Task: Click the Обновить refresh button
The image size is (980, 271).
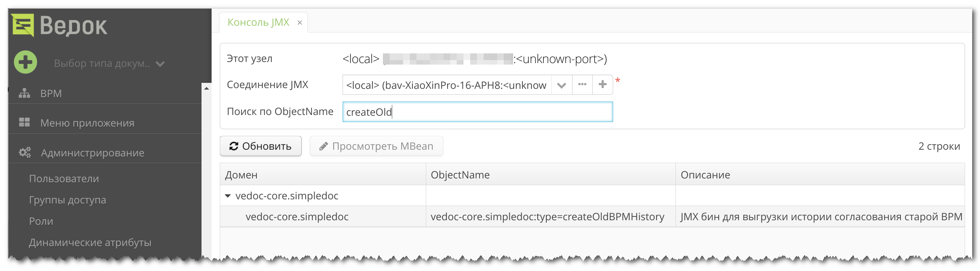Action: (x=260, y=146)
